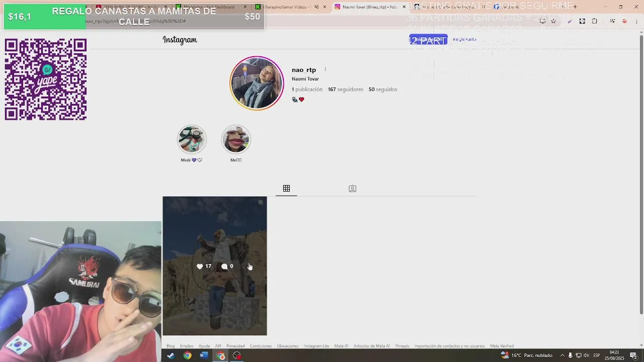
Task: Open the Meta AI footer link
Action: pos(341,346)
